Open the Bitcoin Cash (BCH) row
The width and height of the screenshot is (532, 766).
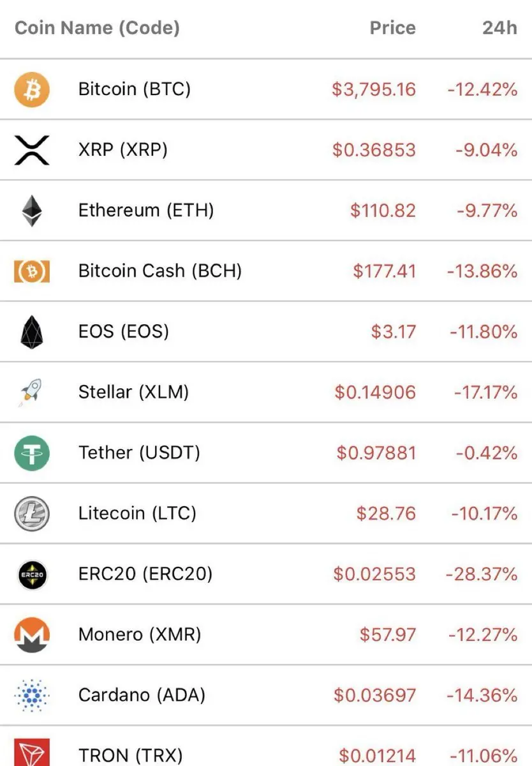266,271
